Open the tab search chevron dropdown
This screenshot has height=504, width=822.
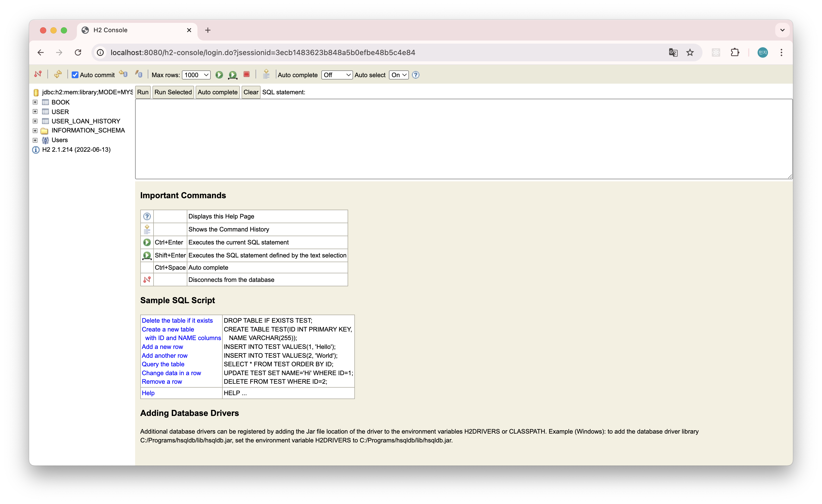[x=782, y=30]
